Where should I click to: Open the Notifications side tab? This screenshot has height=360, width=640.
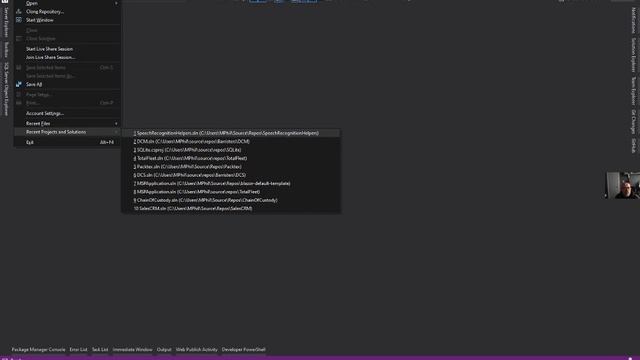pyautogui.click(x=634, y=21)
